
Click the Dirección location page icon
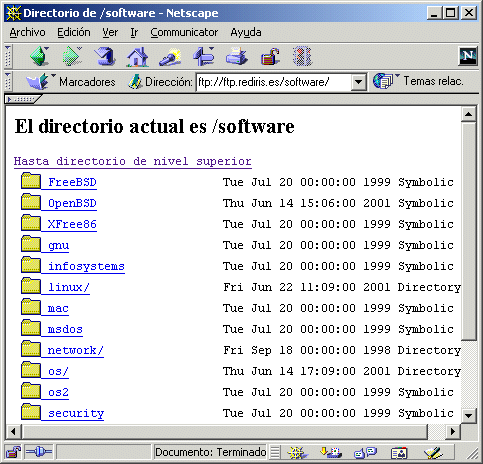click(x=135, y=81)
